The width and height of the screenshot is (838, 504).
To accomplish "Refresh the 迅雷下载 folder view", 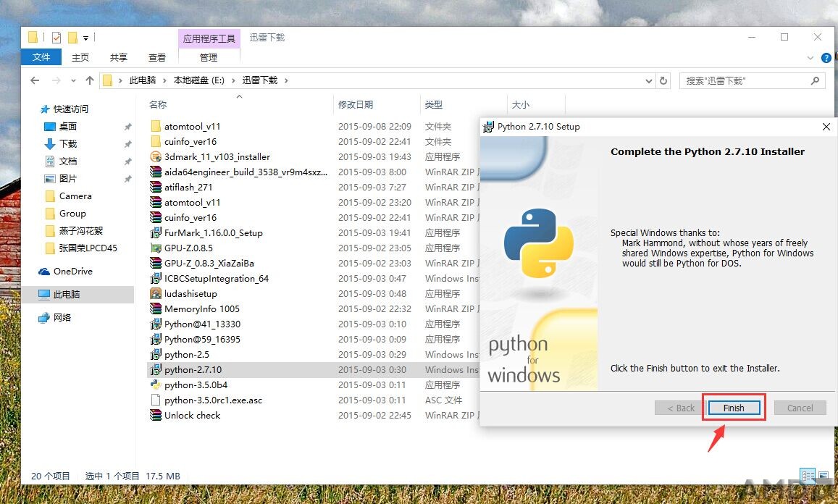I will (x=663, y=80).
